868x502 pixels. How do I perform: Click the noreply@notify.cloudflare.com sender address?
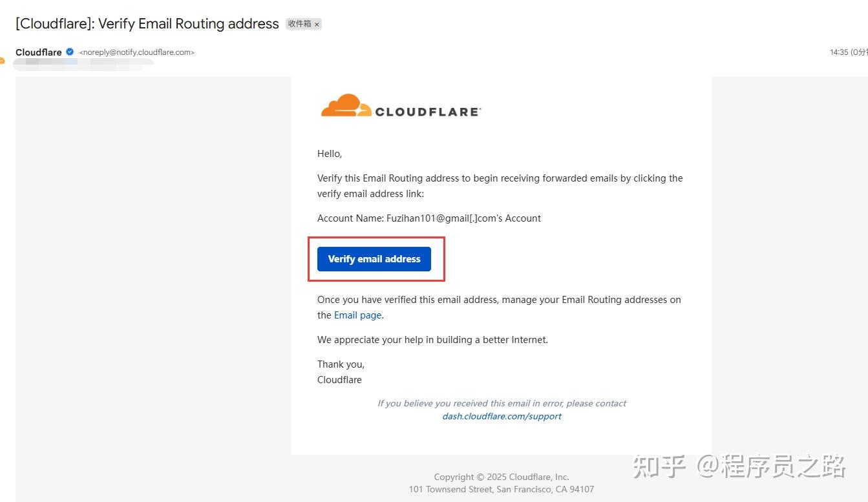point(137,52)
